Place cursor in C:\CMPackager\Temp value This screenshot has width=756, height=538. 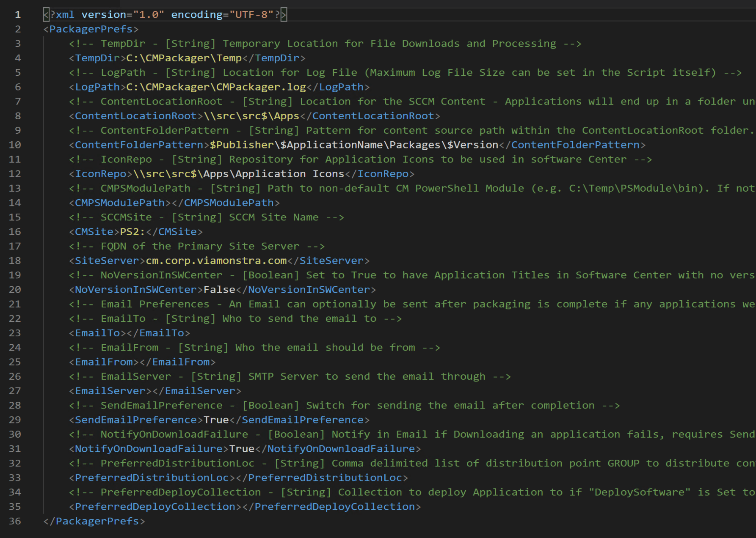coord(184,58)
